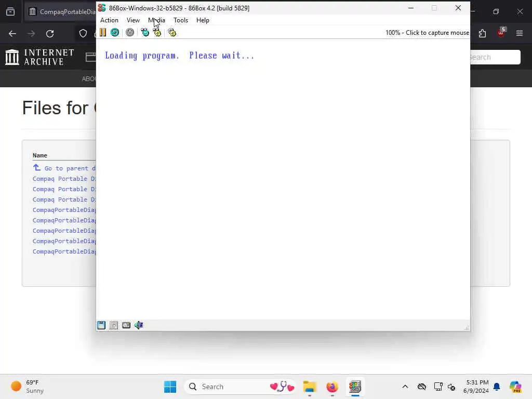Open the weather widget showing 69°F
This screenshot has height=399, width=532.
coord(28,387)
